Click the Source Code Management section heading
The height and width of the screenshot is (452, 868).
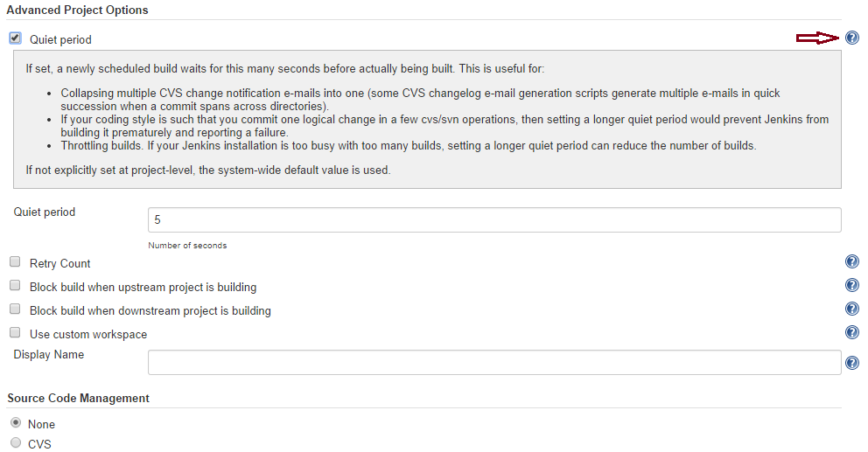coord(78,398)
